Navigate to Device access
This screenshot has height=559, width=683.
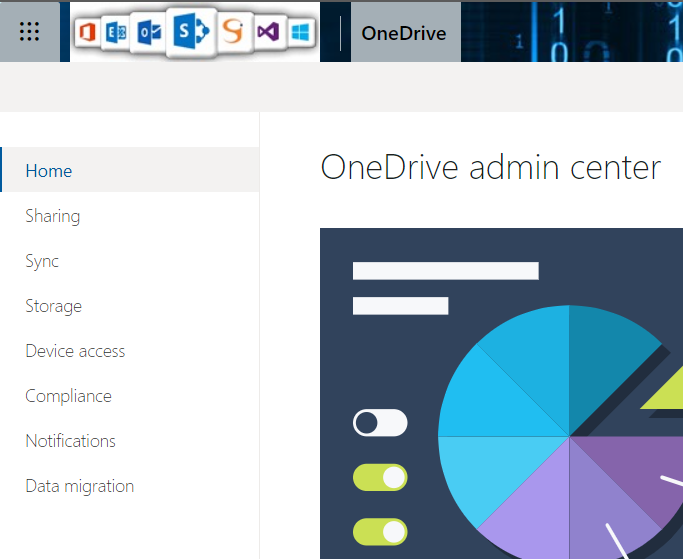[x=75, y=351]
